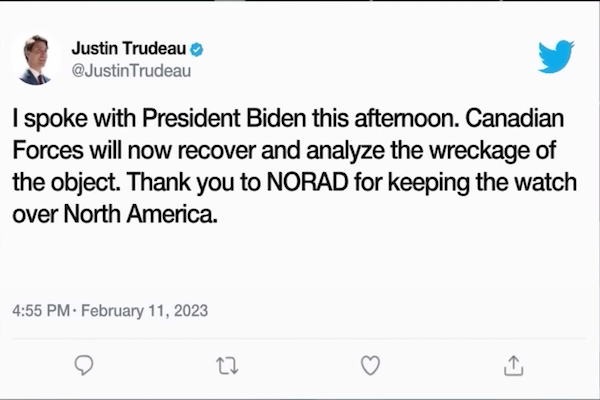Click the blue verified badge
600x400 pixels.
click(200, 48)
